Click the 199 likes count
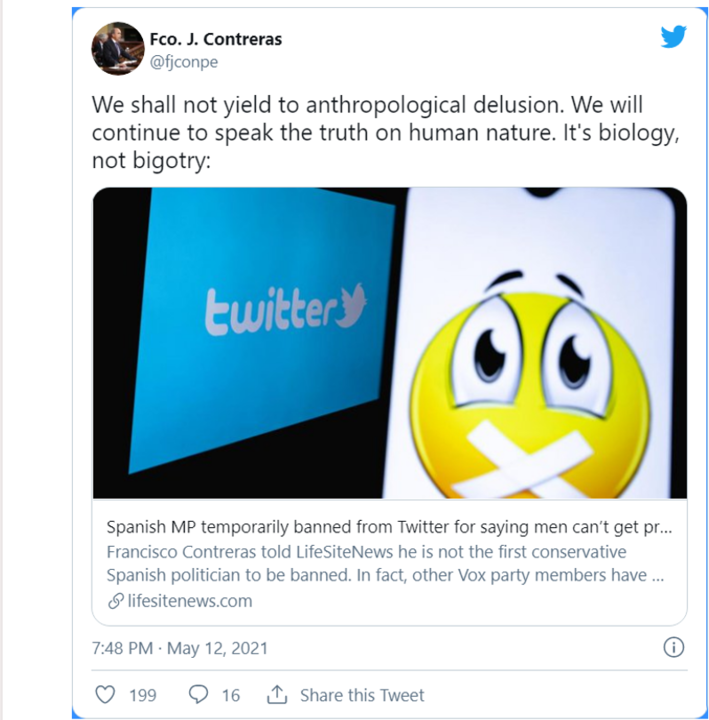 tap(142, 695)
